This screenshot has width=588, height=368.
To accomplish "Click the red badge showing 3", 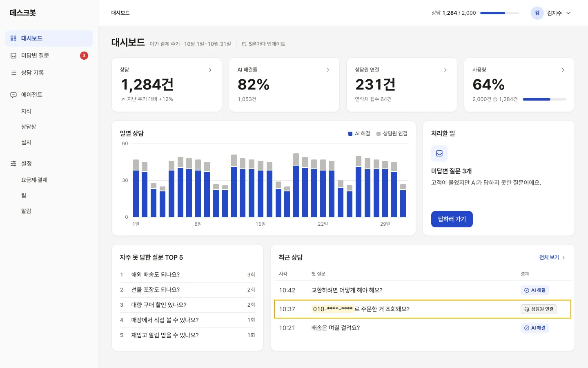I will (84, 56).
